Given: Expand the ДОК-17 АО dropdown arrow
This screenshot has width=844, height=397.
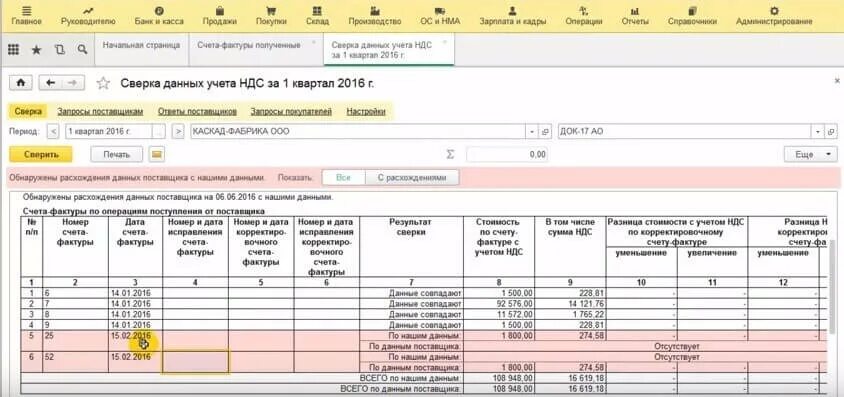Looking at the screenshot, I should pyautogui.click(x=818, y=131).
